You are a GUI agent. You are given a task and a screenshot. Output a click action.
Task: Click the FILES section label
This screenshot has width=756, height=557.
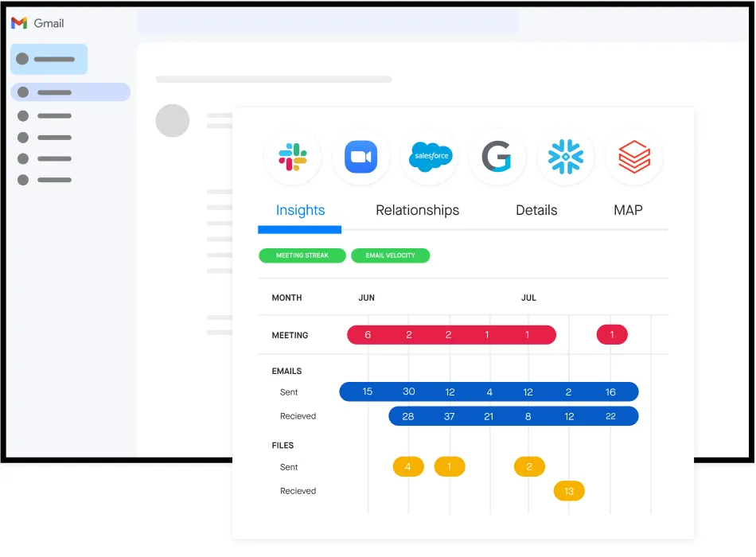point(283,445)
